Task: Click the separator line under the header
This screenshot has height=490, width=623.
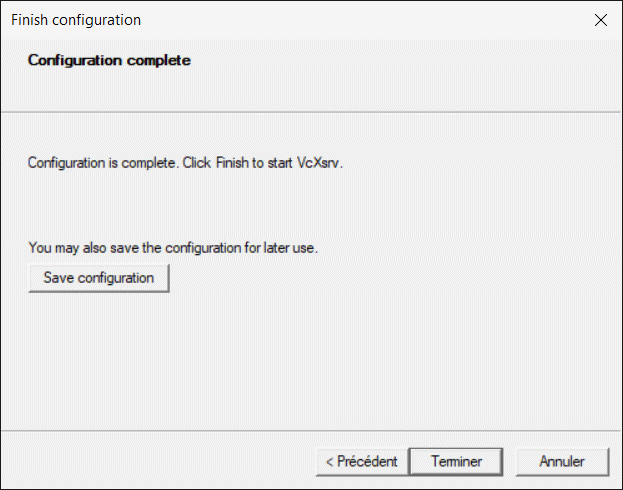Action: pos(311,111)
